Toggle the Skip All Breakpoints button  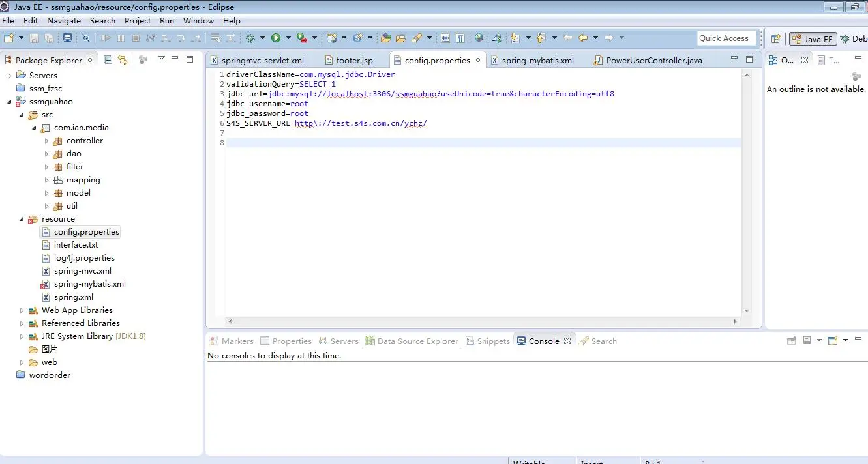[85, 38]
